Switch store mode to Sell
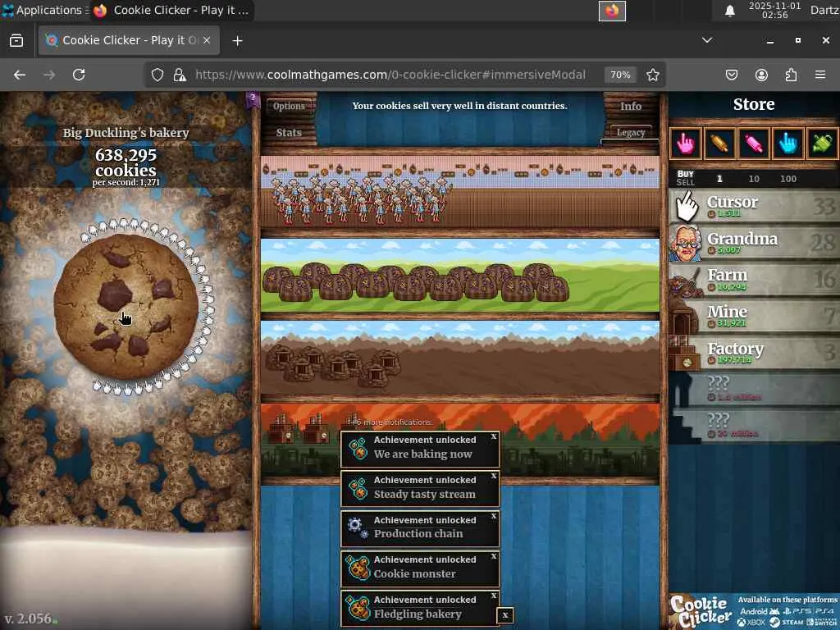The width and height of the screenshot is (840, 630). [685, 182]
